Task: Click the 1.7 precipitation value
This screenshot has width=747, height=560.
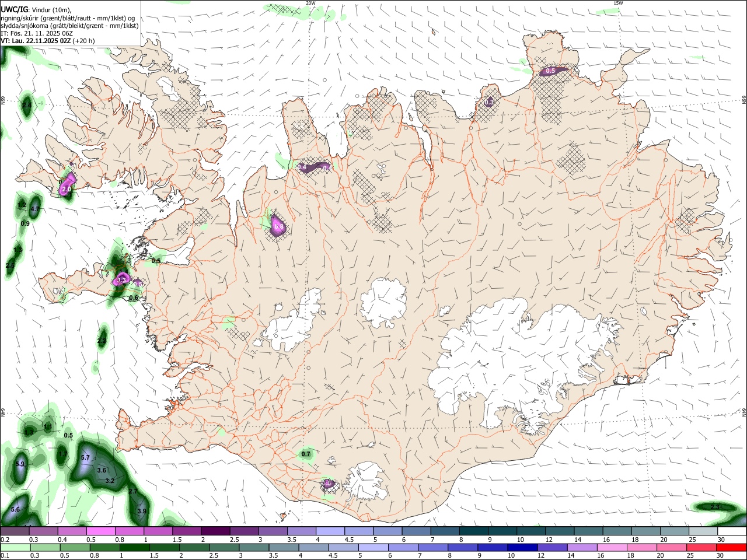Action: (x=63, y=453)
